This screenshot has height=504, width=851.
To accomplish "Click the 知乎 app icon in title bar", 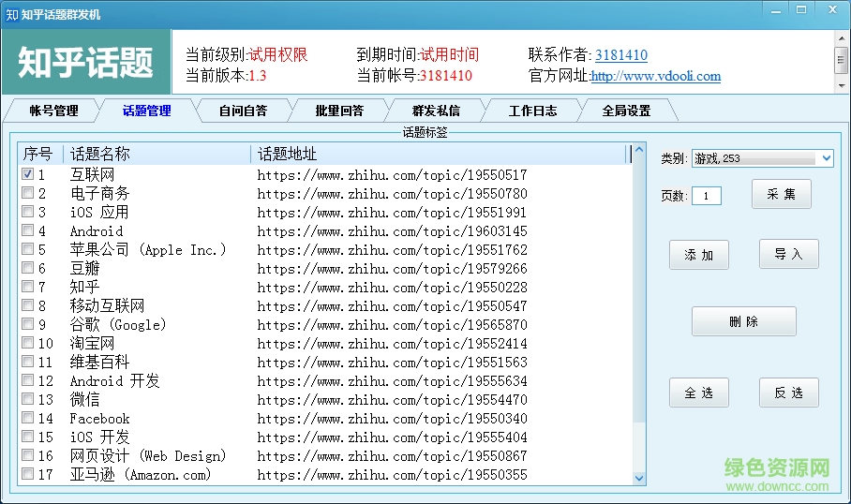I will pos(11,14).
